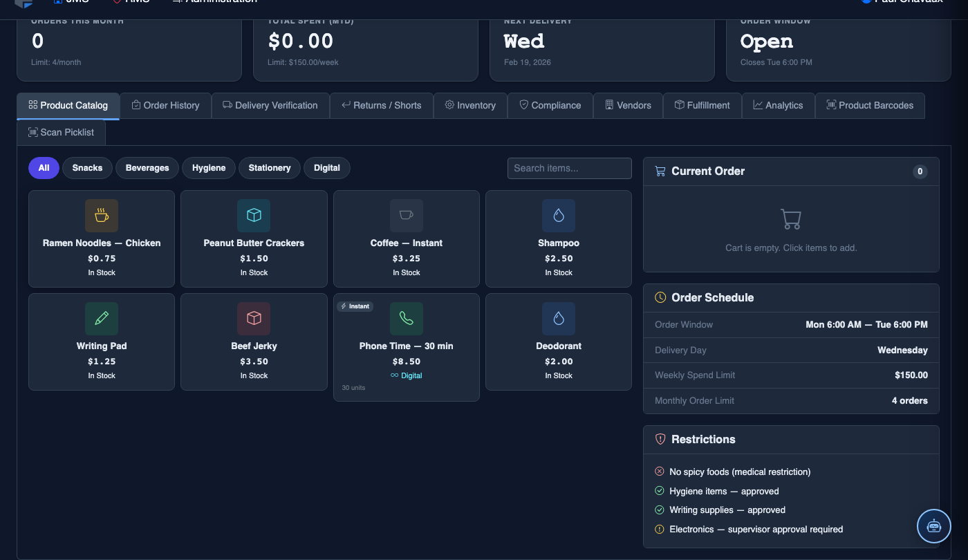This screenshot has height=560, width=968.
Task: Click the Coffee Instant mug icon
Action: coord(407,216)
